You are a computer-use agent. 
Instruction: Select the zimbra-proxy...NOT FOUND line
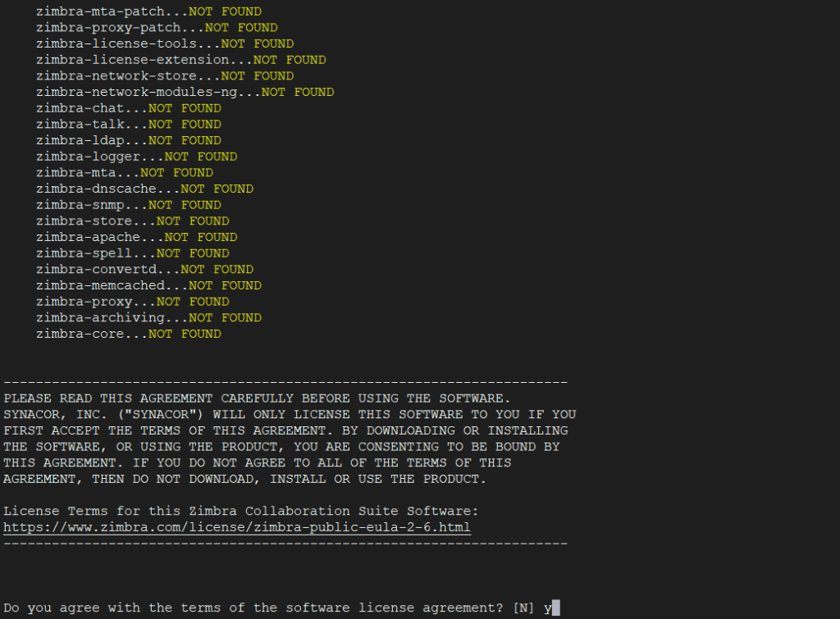[x=133, y=302]
